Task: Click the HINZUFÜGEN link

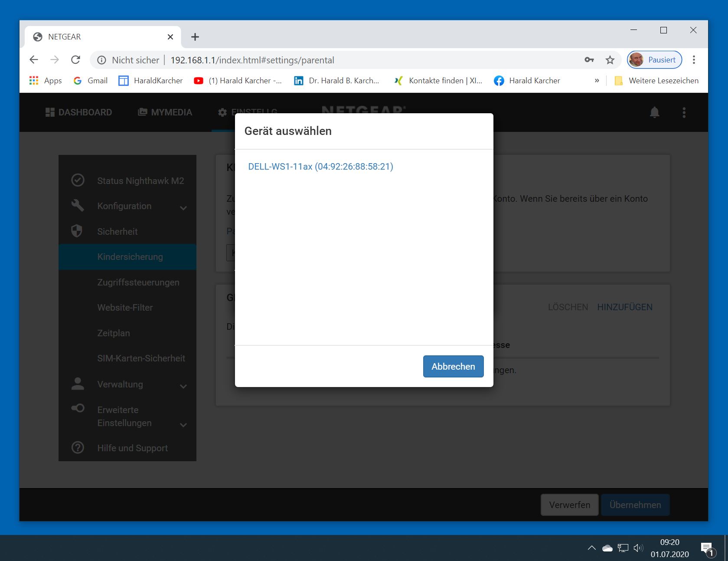Action: (x=625, y=307)
